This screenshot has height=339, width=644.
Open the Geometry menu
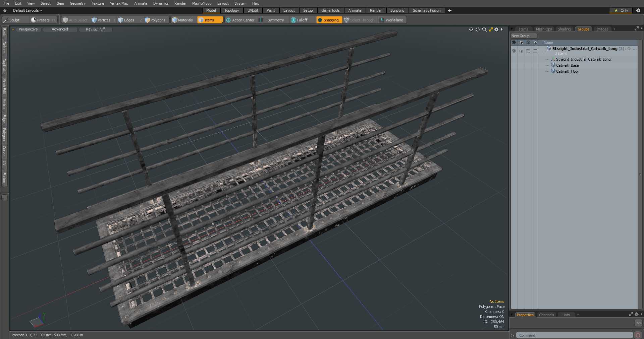77,3
